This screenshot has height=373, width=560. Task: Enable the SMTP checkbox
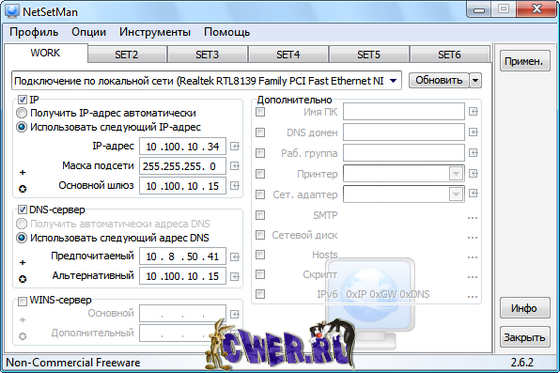coord(260,215)
